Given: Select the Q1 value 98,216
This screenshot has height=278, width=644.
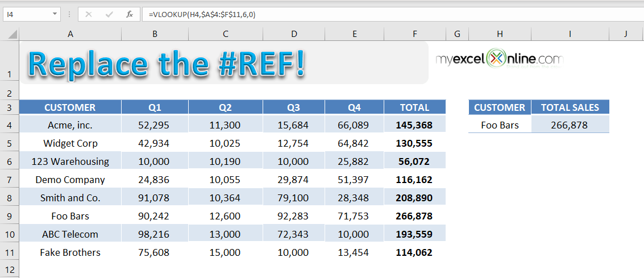Looking at the screenshot, I should tap(155, 234).
